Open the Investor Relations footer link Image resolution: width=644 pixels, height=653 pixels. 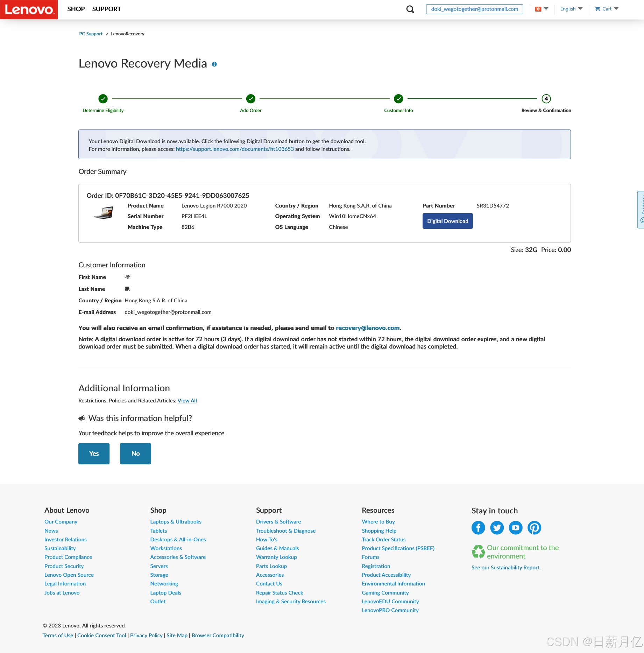[65, 540]
